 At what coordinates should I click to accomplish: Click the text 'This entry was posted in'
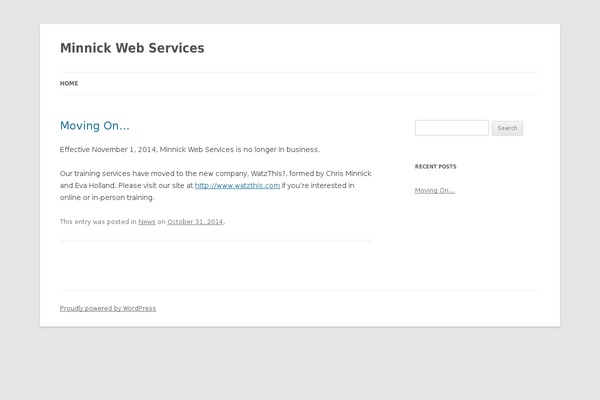98,222
